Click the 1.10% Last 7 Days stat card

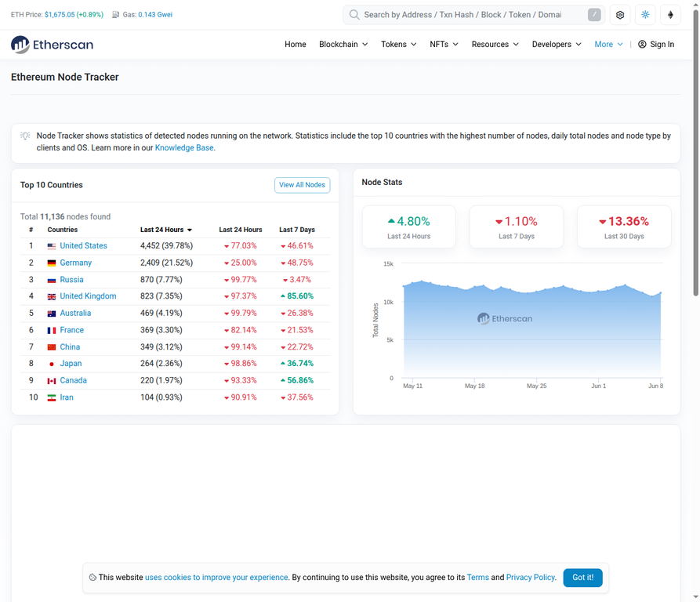516,227
